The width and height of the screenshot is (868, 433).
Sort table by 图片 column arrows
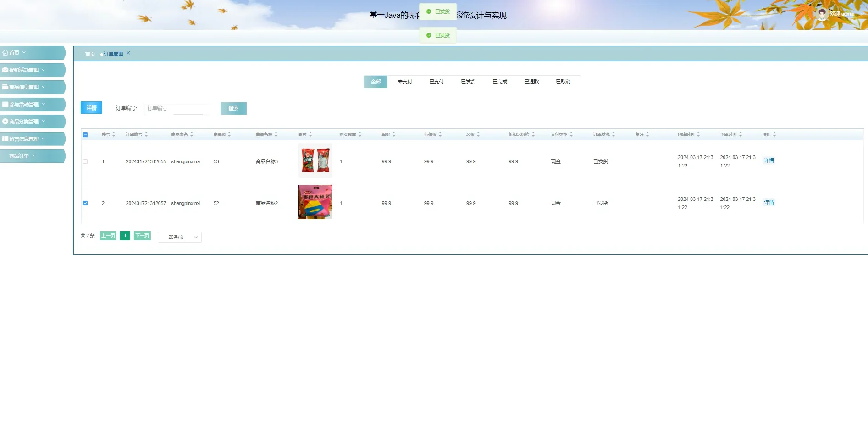[x=310, y=134]
